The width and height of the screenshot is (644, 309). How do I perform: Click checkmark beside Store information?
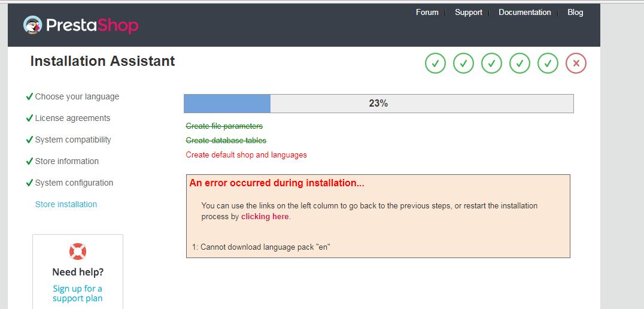point(29,161)
